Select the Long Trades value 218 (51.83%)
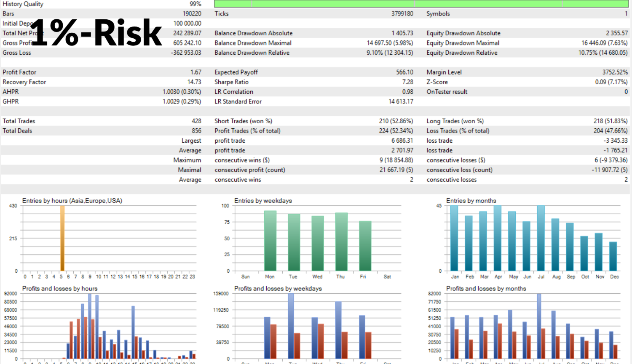The width and height of the screenshot is (632, 364). coord(611,121)
